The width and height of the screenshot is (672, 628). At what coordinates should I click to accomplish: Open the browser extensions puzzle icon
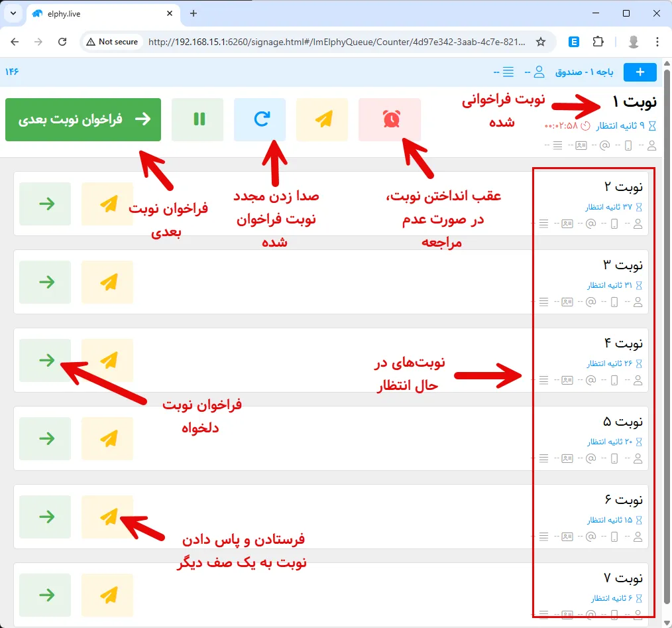click(598, 41)
